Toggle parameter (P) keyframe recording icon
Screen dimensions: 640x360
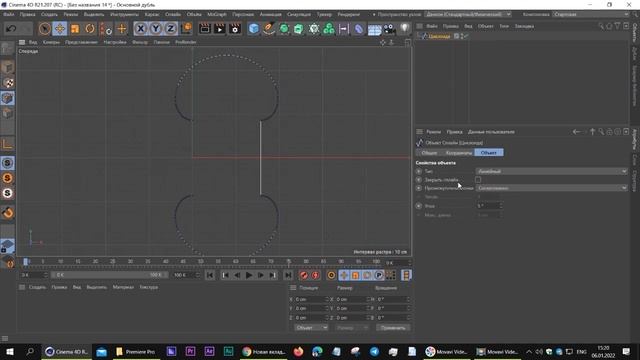pos(379,275)
